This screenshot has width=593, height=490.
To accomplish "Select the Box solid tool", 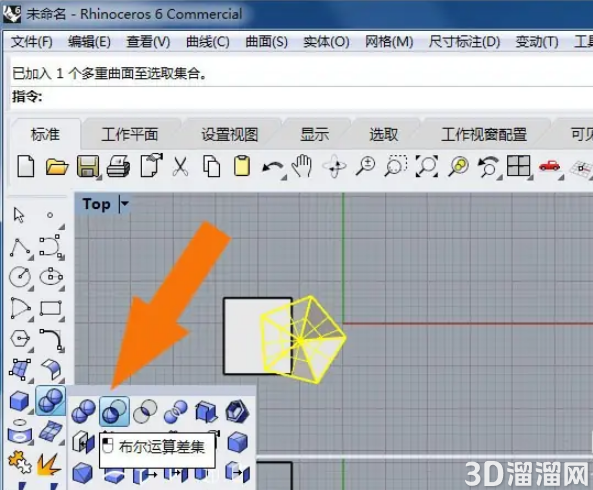I will 19,401.
